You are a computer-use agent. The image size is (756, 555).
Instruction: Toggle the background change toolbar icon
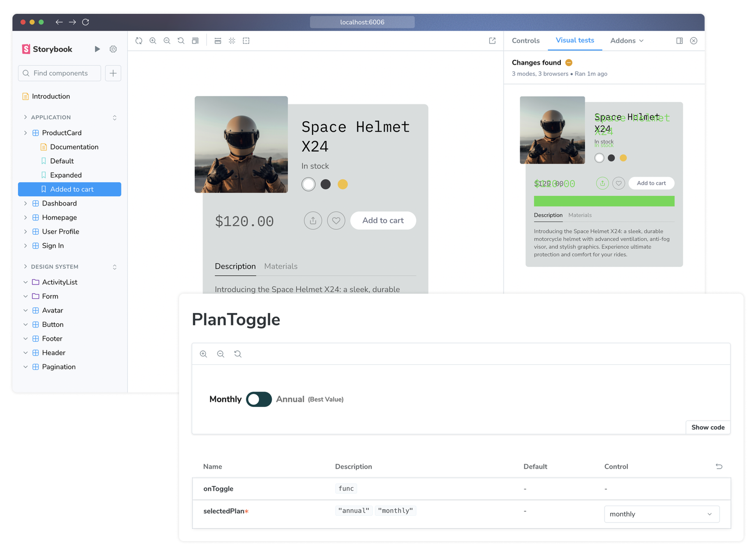click(x=195, y=41)
